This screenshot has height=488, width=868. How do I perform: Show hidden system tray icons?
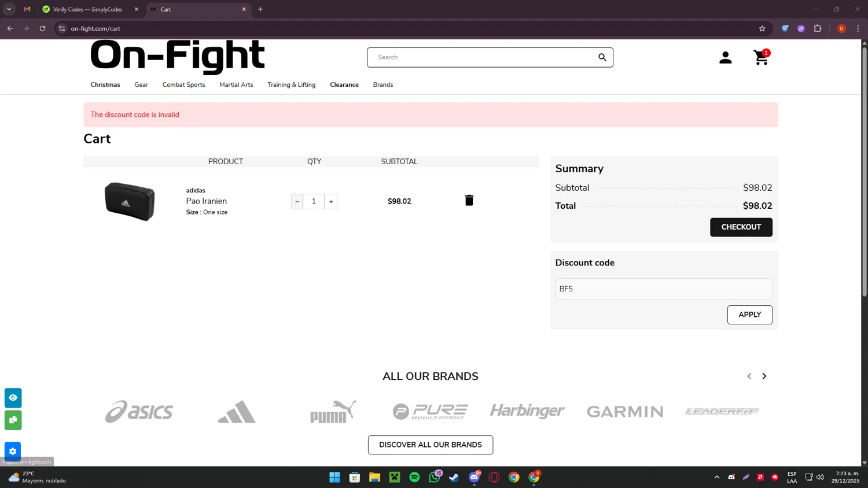716,477
